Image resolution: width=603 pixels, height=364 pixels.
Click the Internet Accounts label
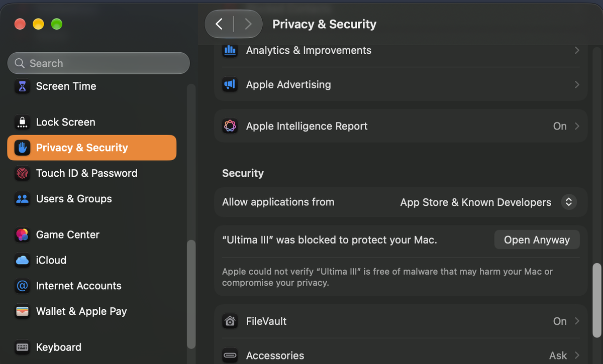[79, 286]
